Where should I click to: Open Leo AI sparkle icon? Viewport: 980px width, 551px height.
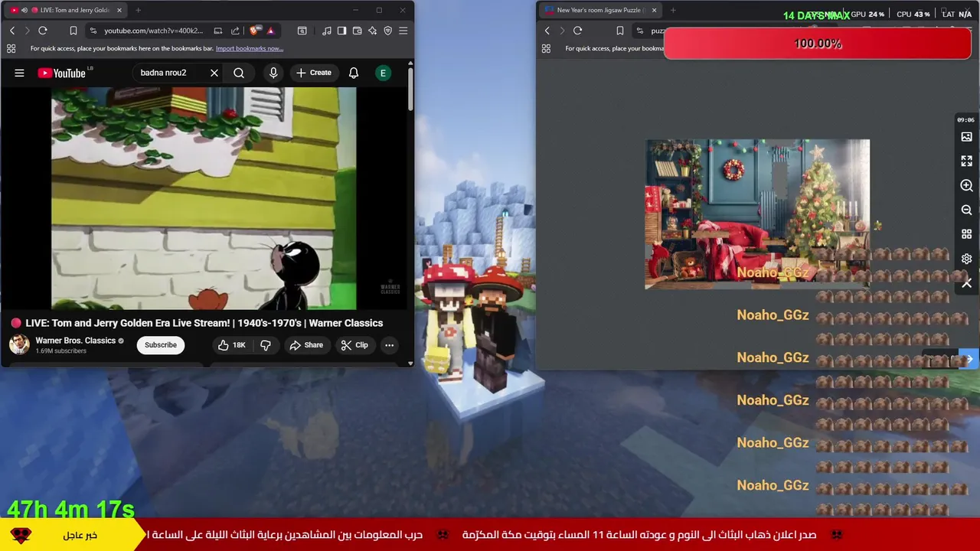[372, 31]
